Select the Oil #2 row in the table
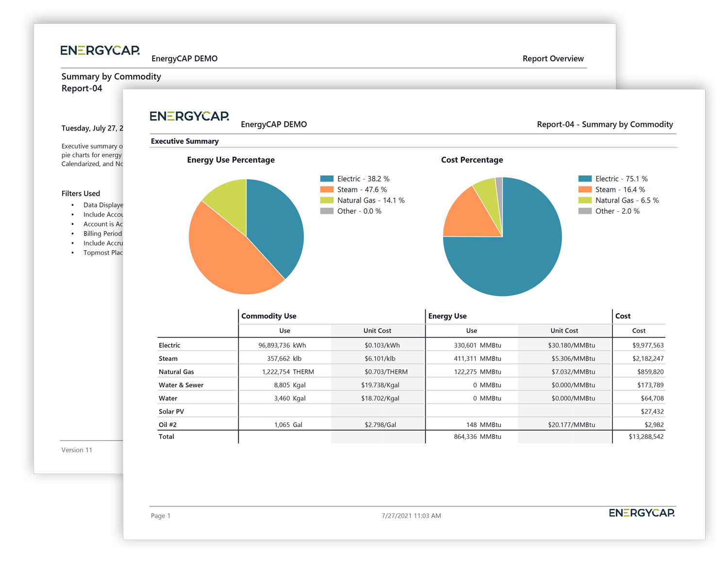The height and width of the screenshot is (563, 728). (169, 424)
